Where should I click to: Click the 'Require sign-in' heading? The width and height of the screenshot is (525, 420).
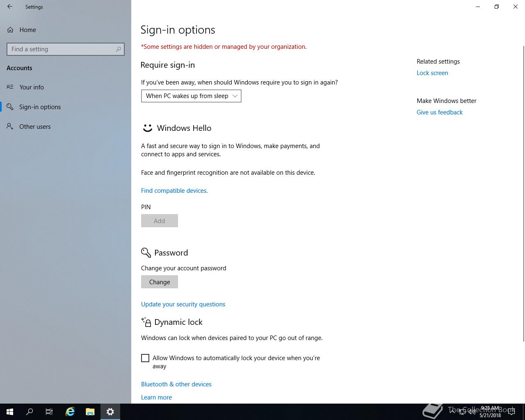pos(168,65)
